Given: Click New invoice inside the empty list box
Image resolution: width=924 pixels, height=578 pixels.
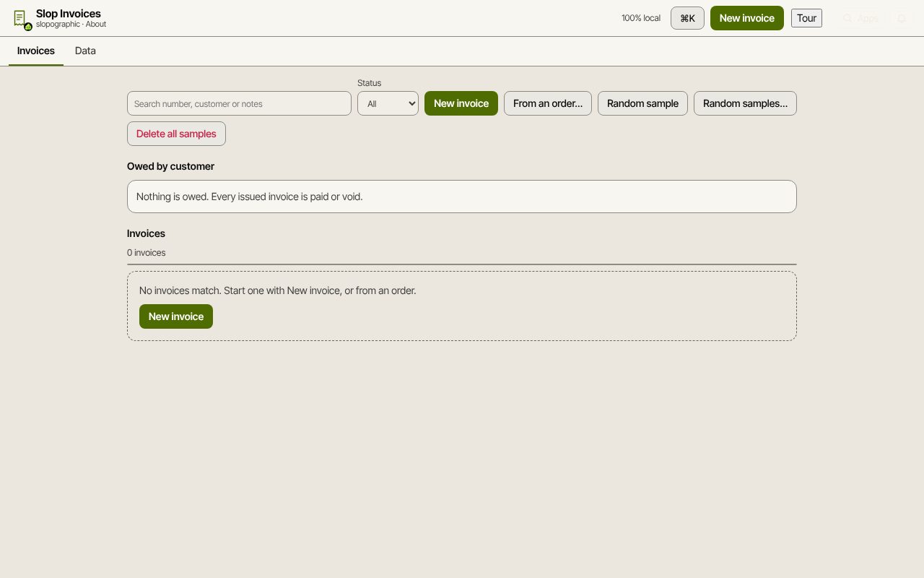Looking at the screenshot, I should [176, 316].
